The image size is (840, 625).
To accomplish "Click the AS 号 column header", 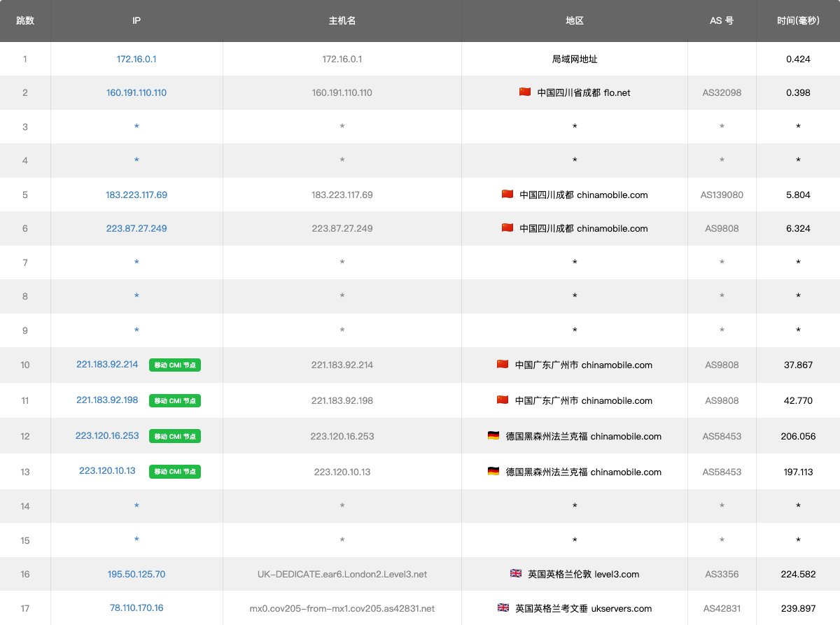I will click(x=722, y=21).
